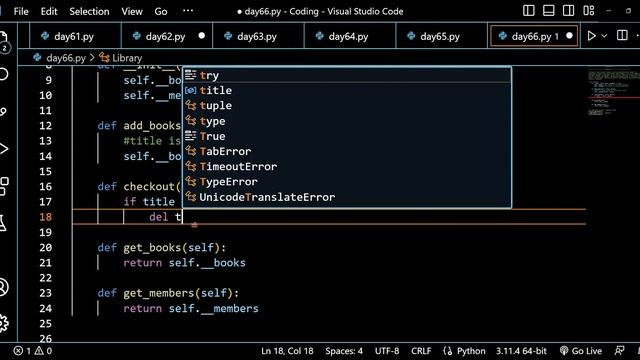This screenshot has height=360, width=640.
Task: Open the Source Control view
Action: pos(3,111)
